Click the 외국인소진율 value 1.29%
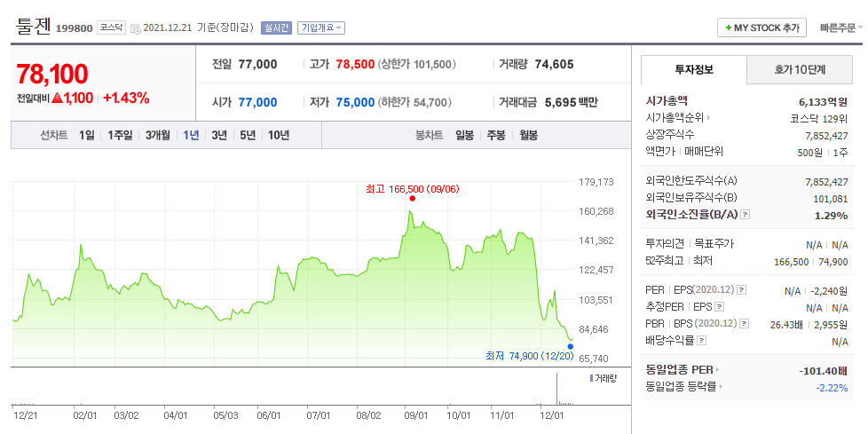The width and height of the screenshot is (868, 434). coord(831,216)
